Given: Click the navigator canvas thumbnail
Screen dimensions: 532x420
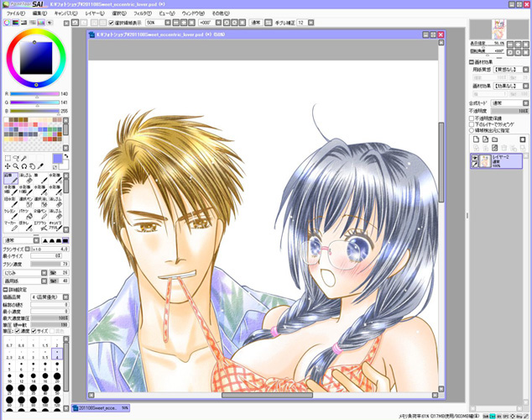Looking at the screenshot, I should (499, 29).
